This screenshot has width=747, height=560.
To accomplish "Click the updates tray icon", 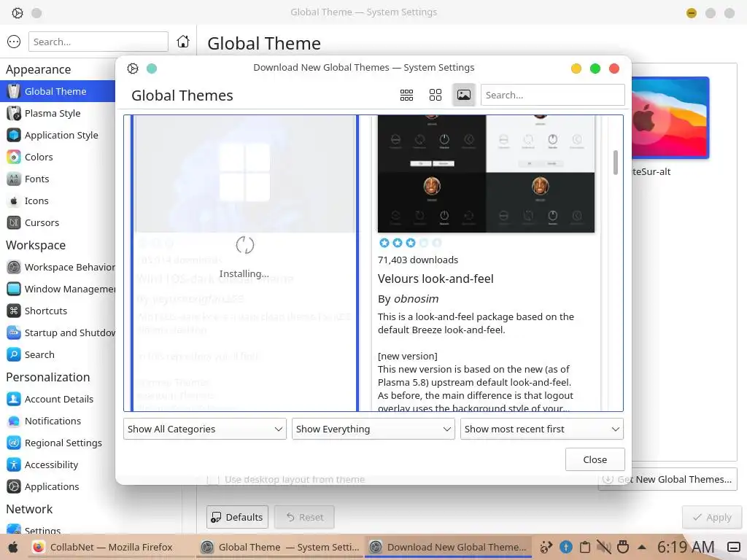I will (565, 547).
